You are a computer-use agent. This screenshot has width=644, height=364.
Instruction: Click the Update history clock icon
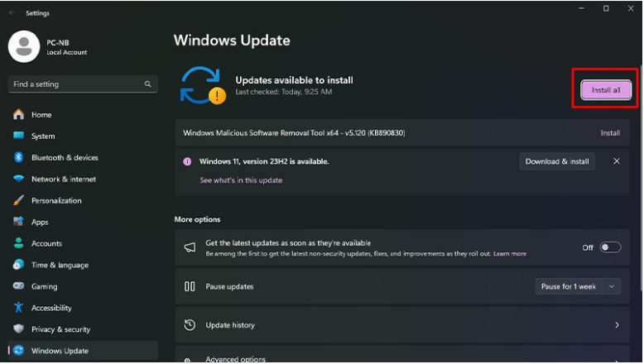[x=190, y=325]
